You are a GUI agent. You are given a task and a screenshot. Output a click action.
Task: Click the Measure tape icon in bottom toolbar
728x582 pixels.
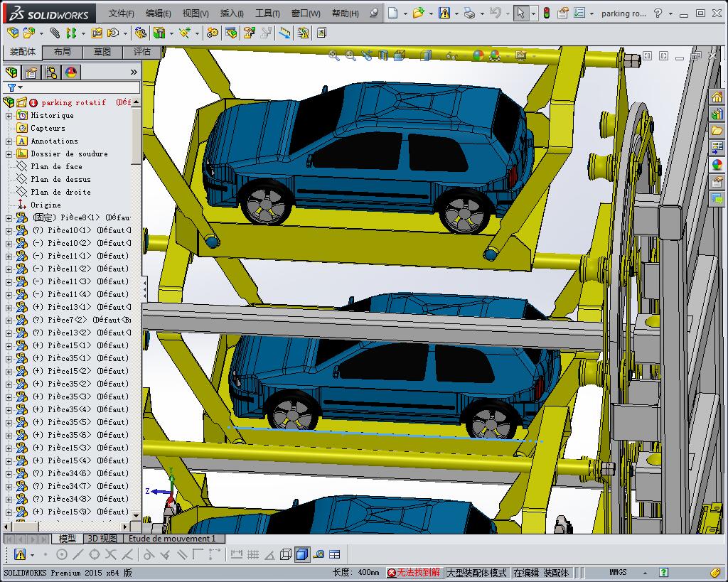coord(318,554)
